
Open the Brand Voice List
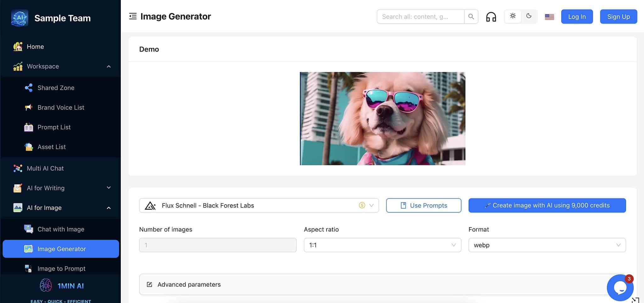[60, 107]
